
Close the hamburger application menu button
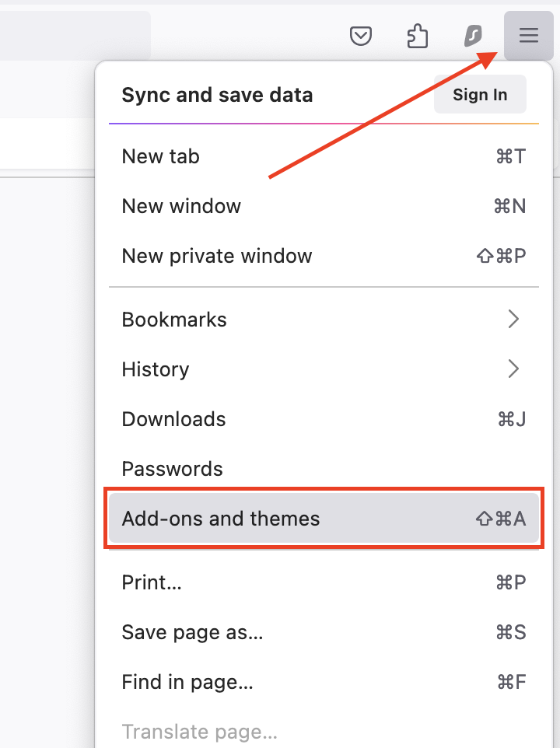click(x=529, y=36)
